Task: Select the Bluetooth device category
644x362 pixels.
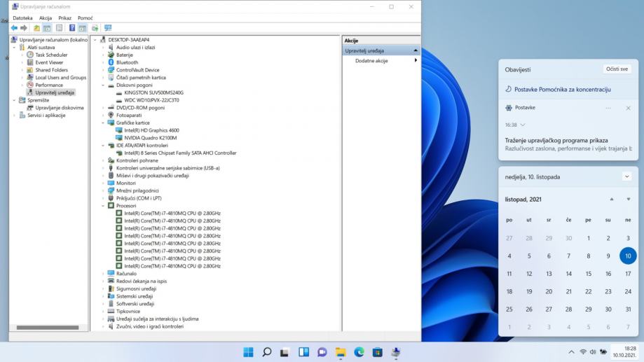Action: [127, 62]
